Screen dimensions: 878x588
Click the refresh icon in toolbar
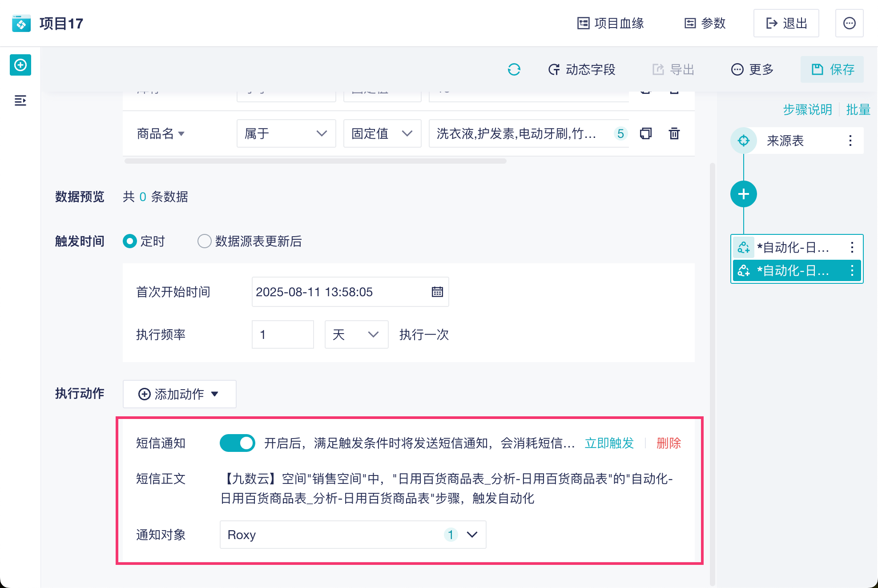[x=514, y=69]
